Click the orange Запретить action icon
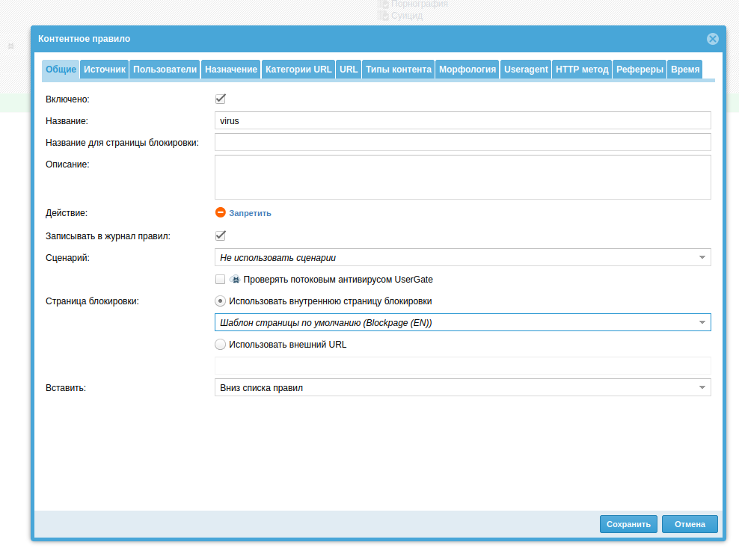This screenshot has width=739, height=560. tap(220, 212)
